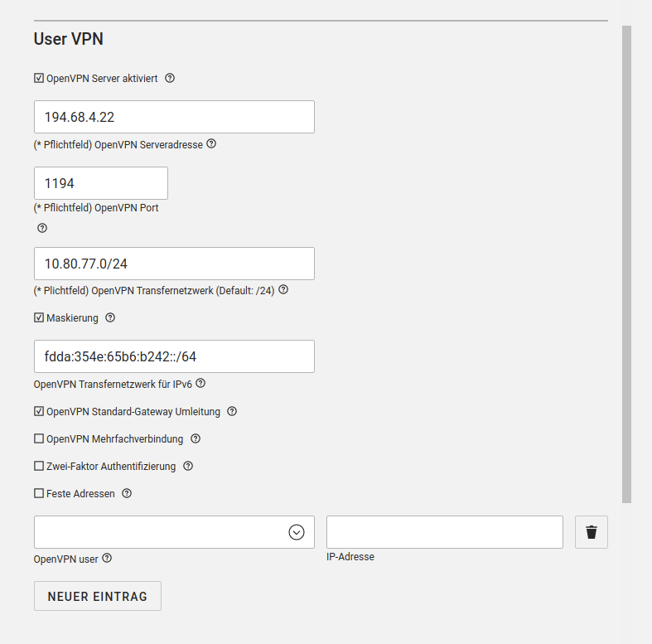Uncheck the Maskierung checkbox

point(39,317)
